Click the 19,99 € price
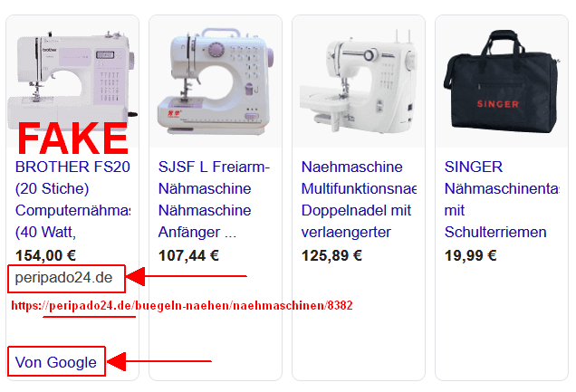The image size is (576, 392). (x=471, y=255)
